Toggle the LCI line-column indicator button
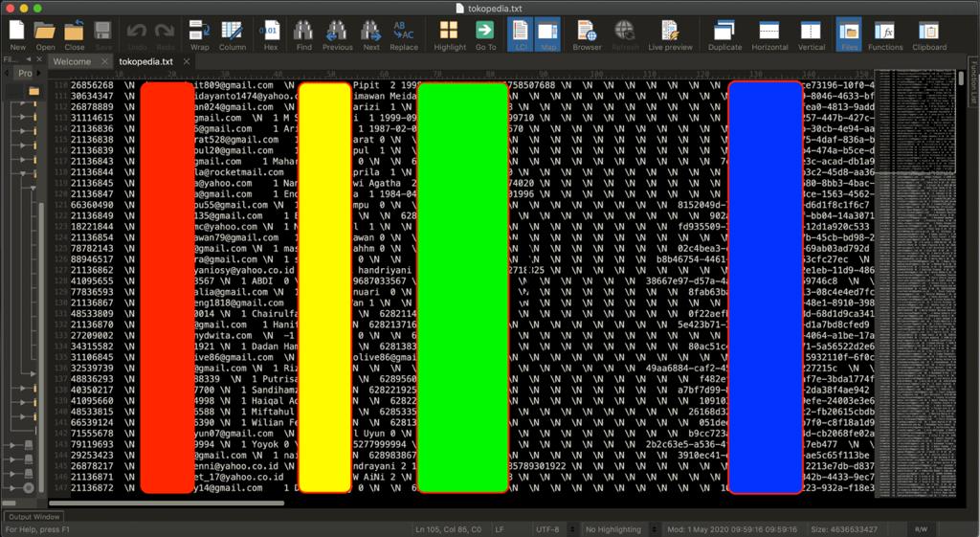 coord(521,34)
